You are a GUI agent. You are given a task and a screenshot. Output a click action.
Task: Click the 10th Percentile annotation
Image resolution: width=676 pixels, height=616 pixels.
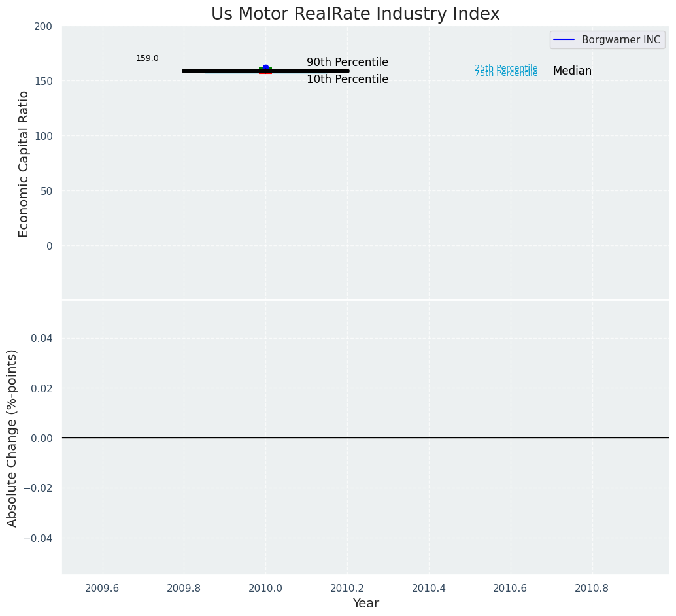tap(347, 80)
